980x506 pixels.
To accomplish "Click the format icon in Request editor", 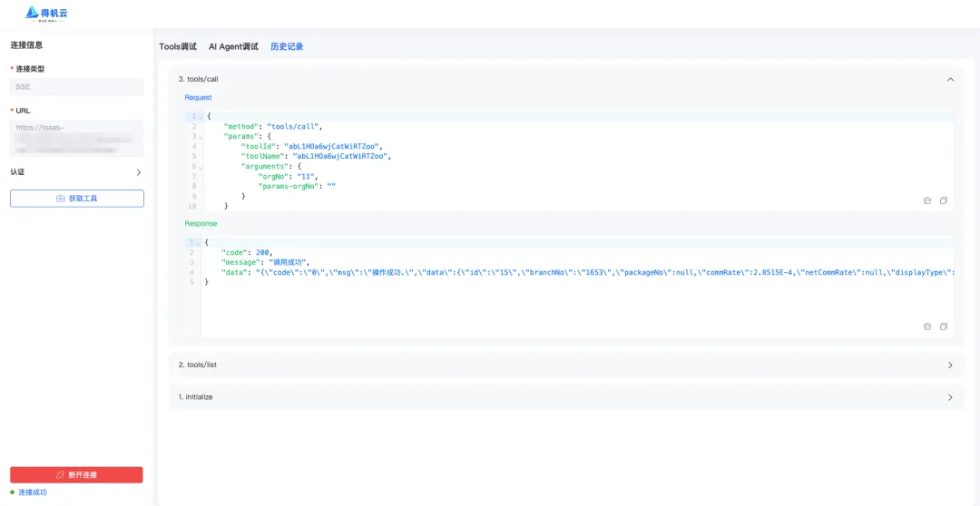I will point(927,200).
